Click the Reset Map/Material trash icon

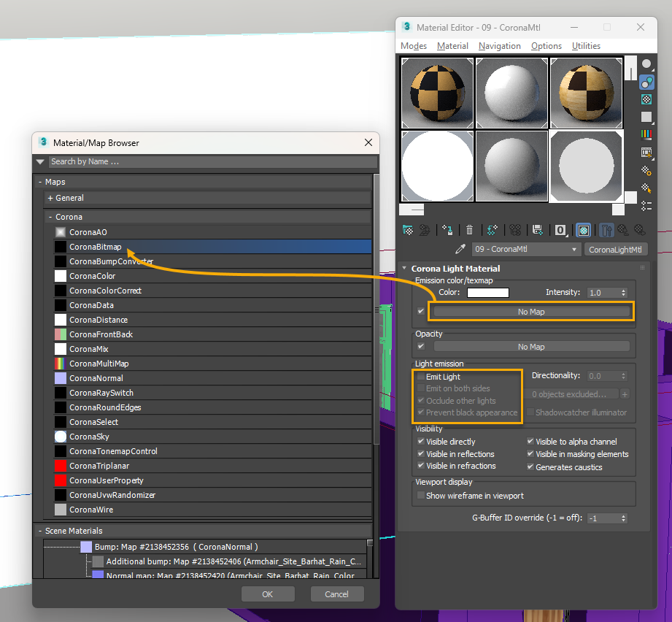click(469, 230)
